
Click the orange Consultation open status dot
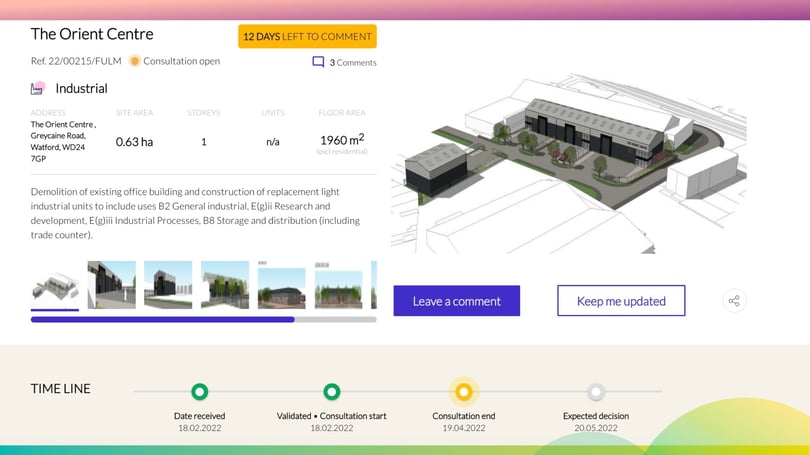(x=134, y=61)
